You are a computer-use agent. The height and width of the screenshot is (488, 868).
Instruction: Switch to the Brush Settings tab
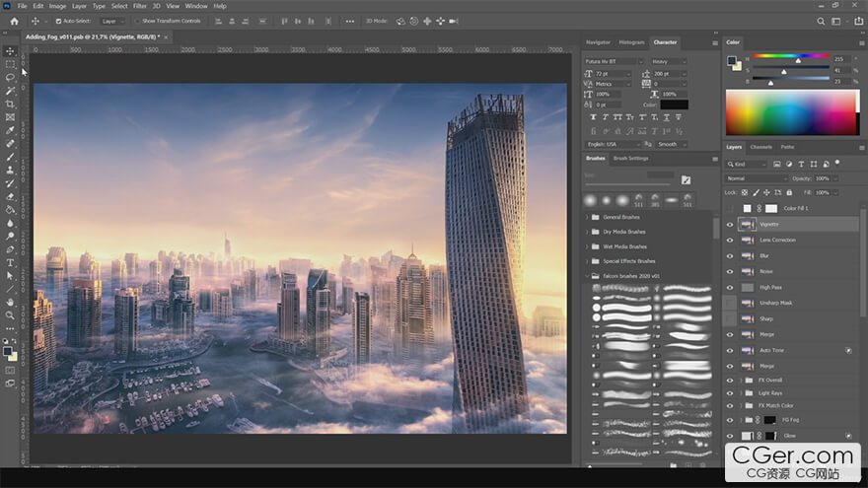(x=630, y=159)
